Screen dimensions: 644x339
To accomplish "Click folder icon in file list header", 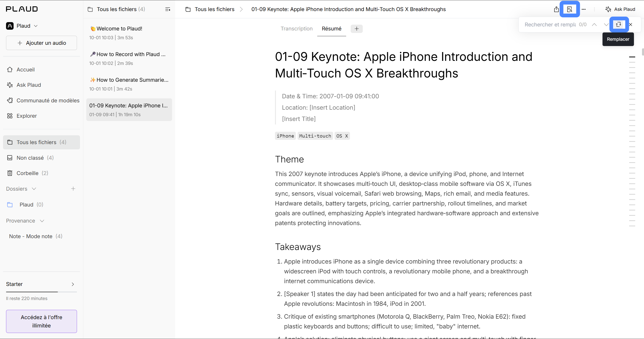I will click(x=90, y=9).
